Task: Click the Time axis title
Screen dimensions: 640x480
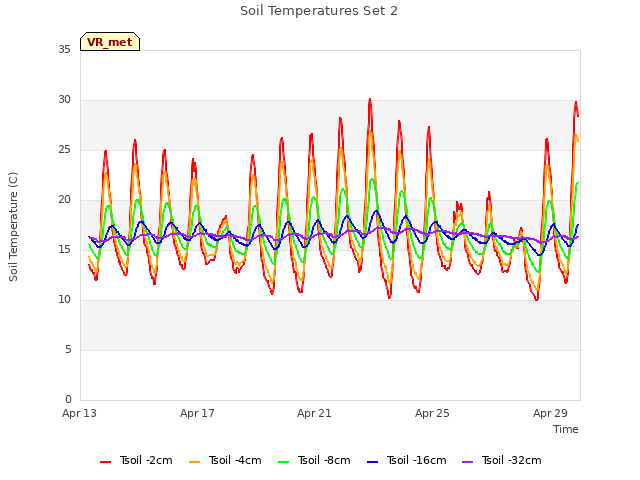Action: point(566,429)
